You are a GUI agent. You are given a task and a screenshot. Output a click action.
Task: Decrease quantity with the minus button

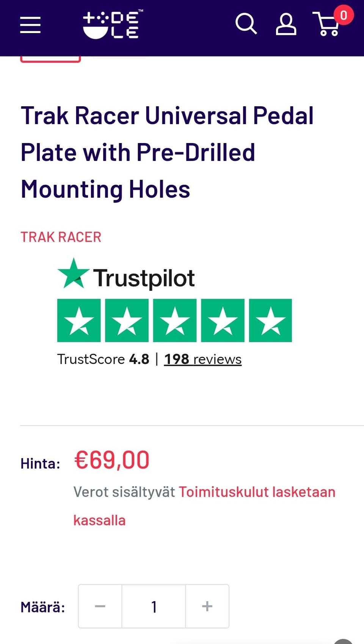click(x=100, y=606)
